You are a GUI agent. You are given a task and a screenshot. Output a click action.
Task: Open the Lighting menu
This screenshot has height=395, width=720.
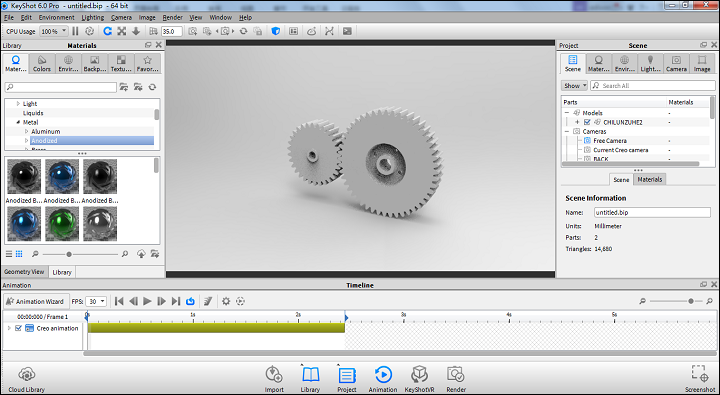click(x=93, y=17)
